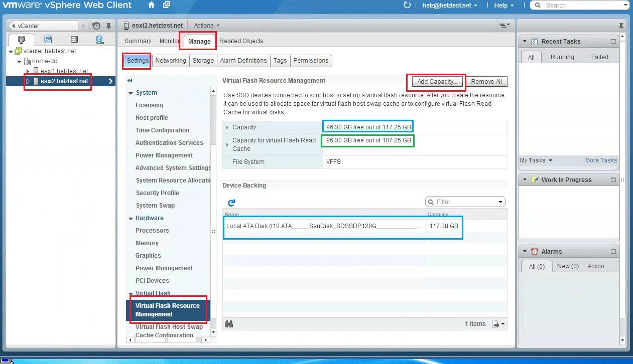Collapse the settings list double-arrow icon
633x364 pixels.
pyautogui.click(x=130, y=80)
